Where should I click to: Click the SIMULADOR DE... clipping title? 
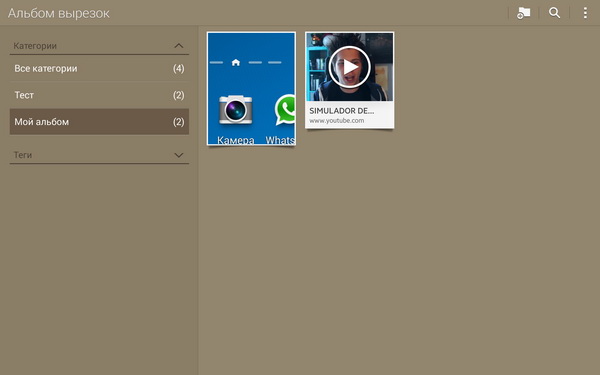[x=342, y=111]
